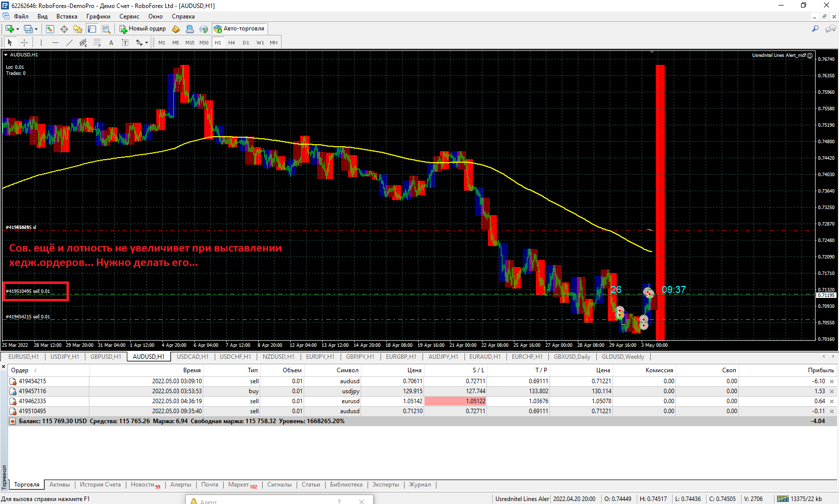The width and height of the screenshot is (839, 504).
Task: Click the cloud hosting icon in the toolbar
Action: click(x=190, y=29)
